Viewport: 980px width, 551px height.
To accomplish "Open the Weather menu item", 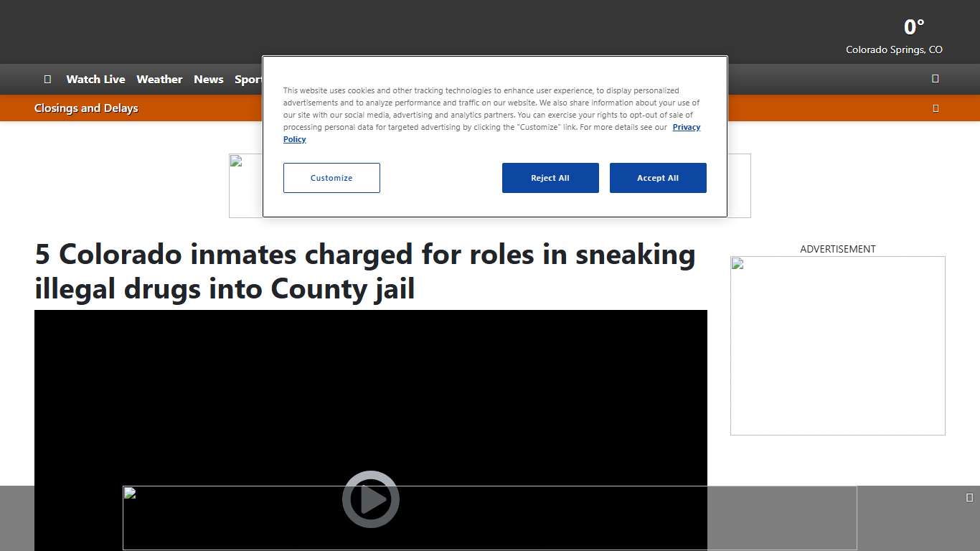I will (x=159, y=80).
